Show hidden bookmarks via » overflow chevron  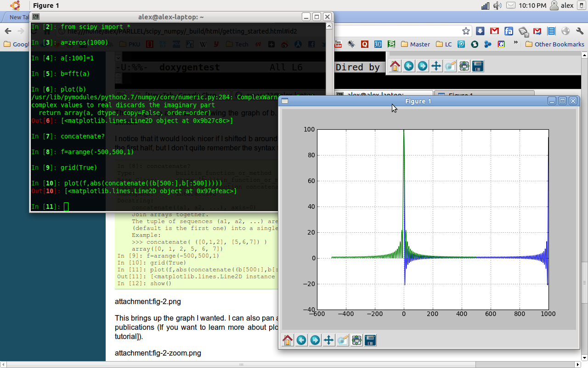[516, 43]
